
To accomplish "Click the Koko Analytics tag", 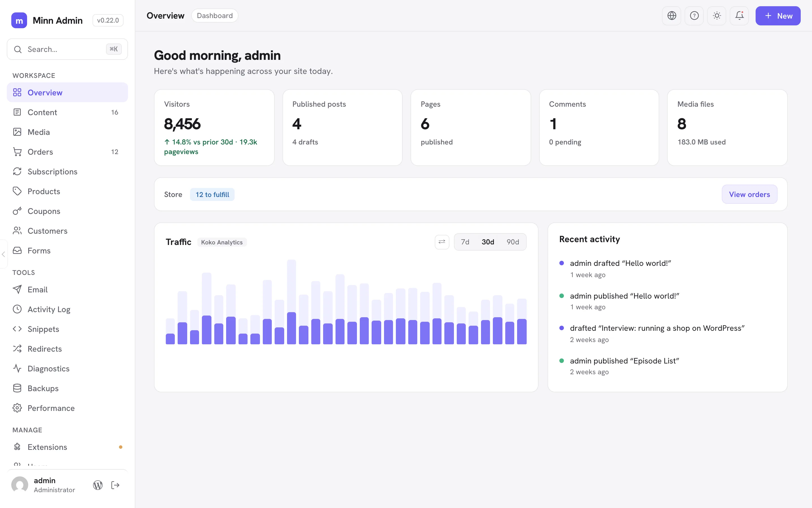I will tap(222, 243).
